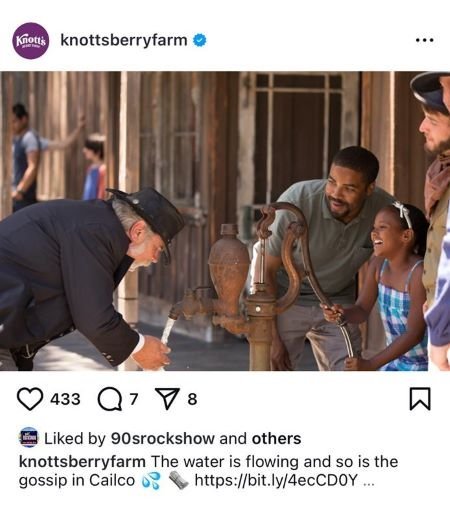Click the blue verified badge
Image resolution: width=450 pixels, height=519 pixels.
point(200,40)
